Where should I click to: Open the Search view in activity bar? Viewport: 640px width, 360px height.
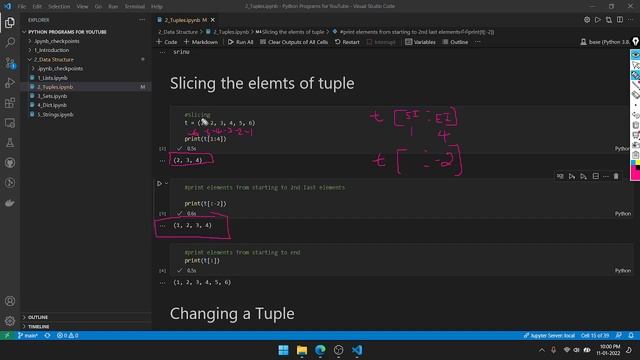[x=10, y=42]
